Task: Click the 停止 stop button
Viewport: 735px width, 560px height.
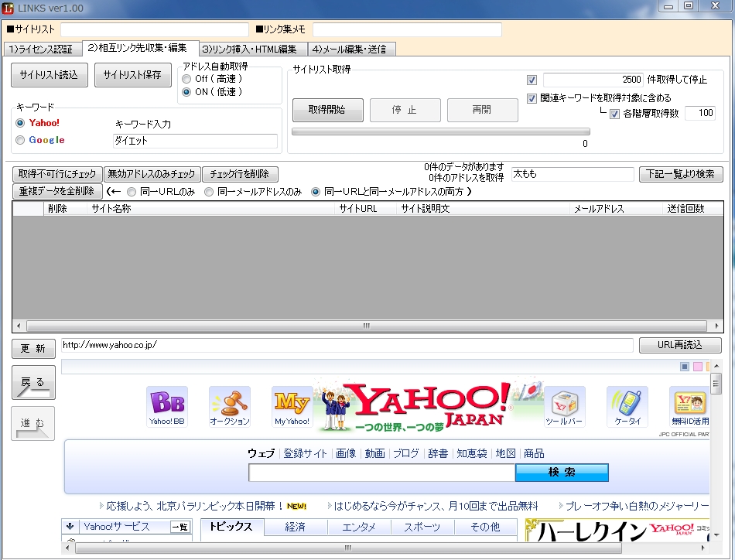Action: pos(405,110)
